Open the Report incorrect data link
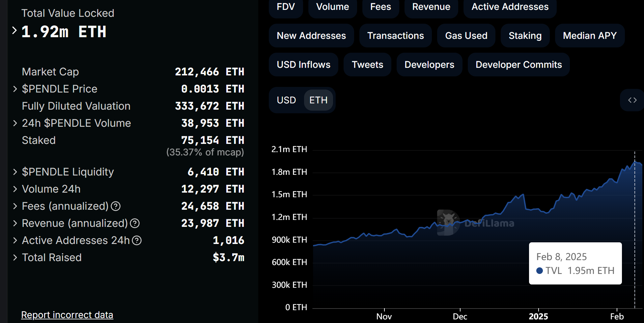This screenshot has width=644, height=323. tap(67, 315)
